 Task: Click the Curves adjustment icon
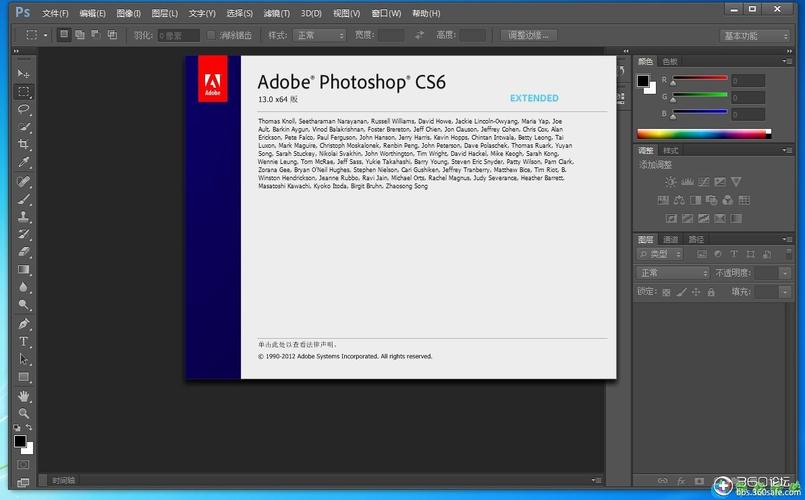[703, 182]
